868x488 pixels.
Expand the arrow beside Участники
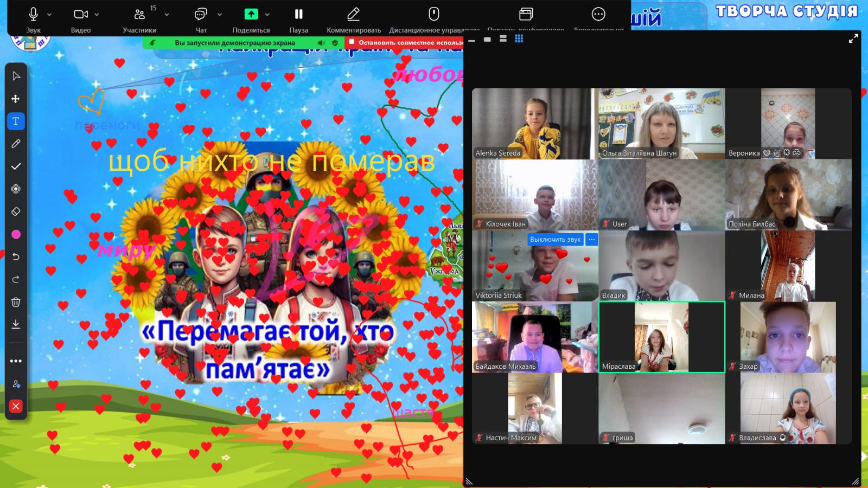tap(167, 15)
